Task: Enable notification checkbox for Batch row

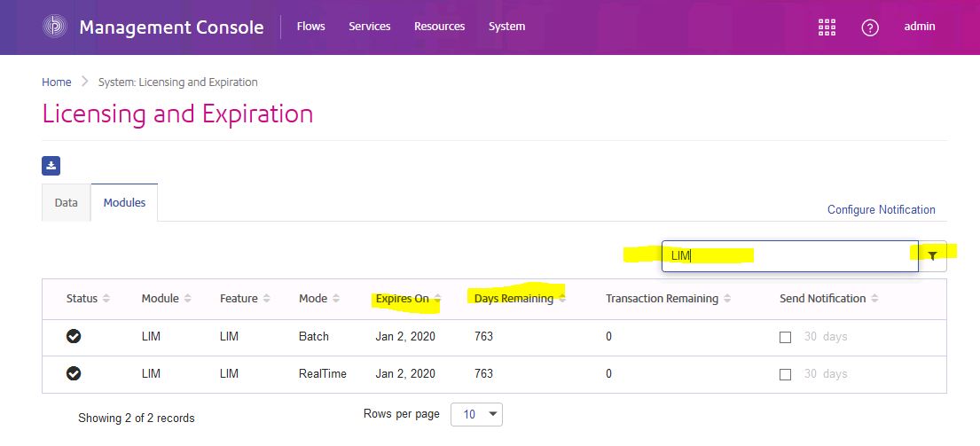Action: [x=785, y=337]
